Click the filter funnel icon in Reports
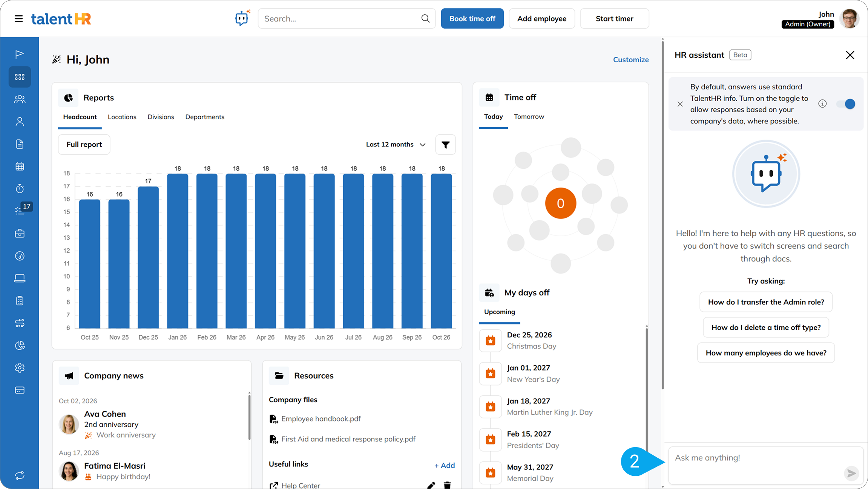Viewport: 868px width, 489px height. coord(445,145)
